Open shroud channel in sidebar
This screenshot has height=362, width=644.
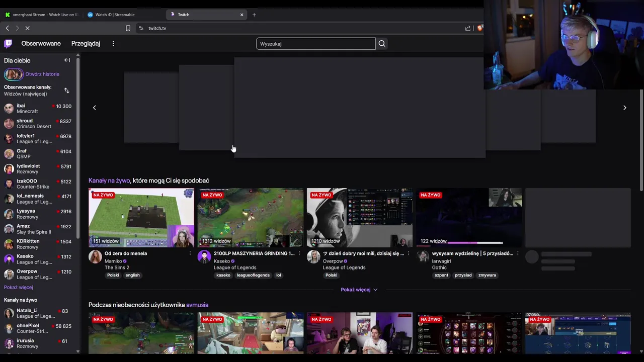pos(38,124)
